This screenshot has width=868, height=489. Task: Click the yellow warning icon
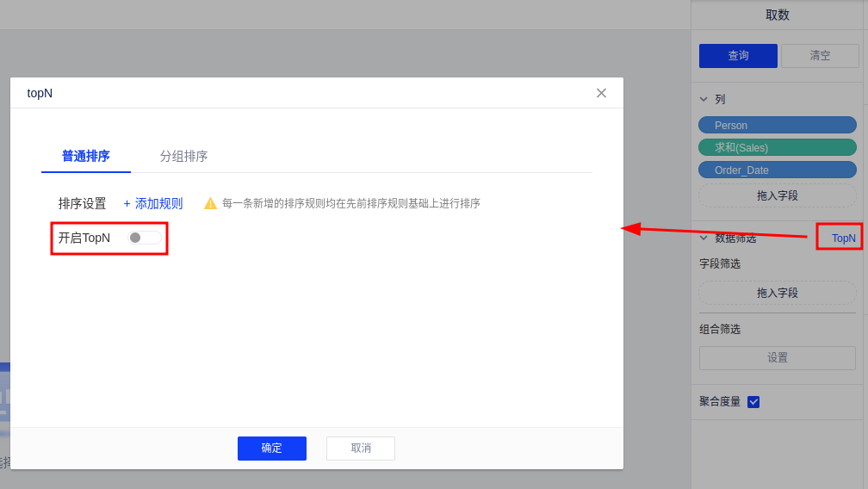pyautogui.click(x=210, y=204)
